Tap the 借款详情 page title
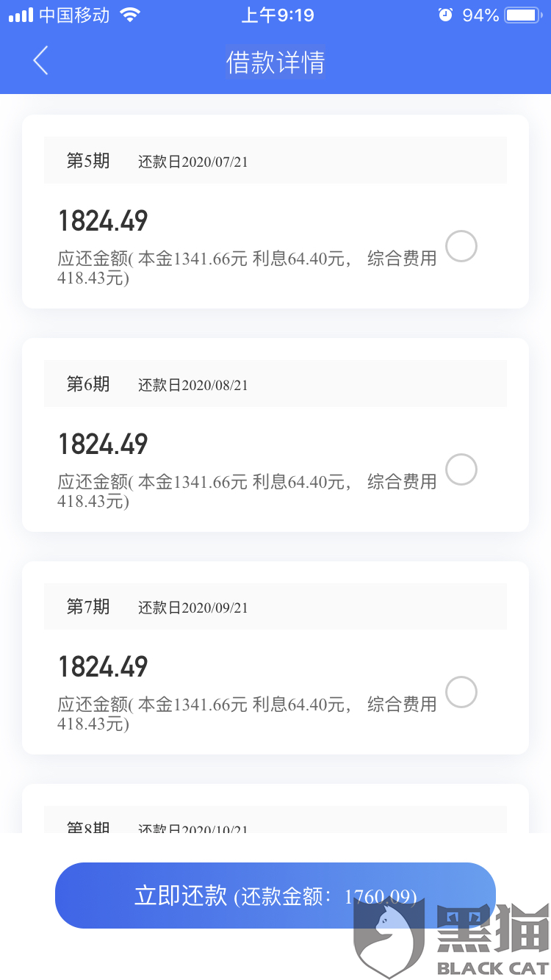Image resolution: width=551 pixels, height=980 pixels. (275, 62)
